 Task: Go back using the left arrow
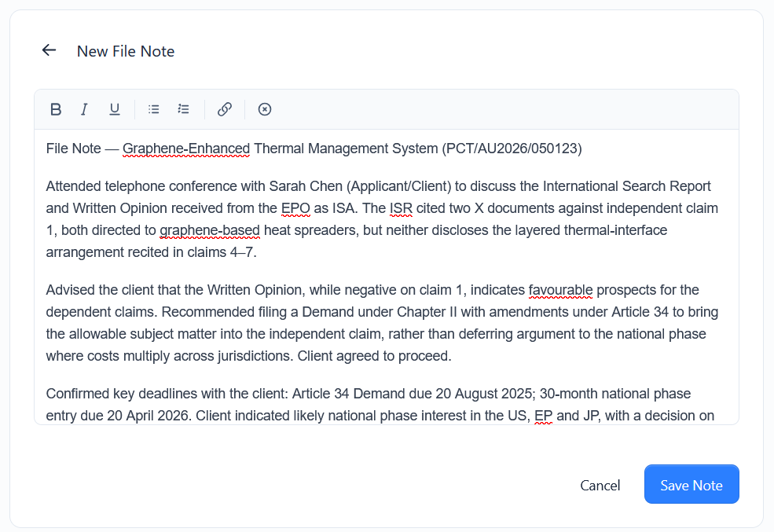coord(49,50)
